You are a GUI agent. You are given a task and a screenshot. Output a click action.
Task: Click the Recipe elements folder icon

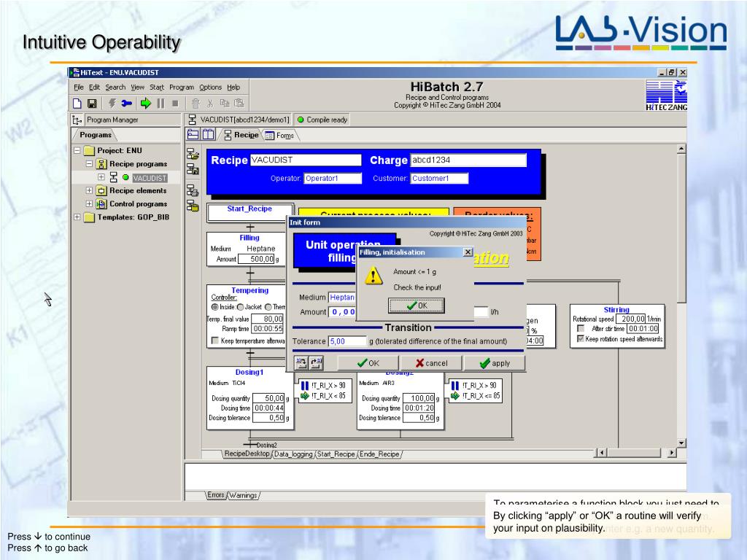[101, 191]
